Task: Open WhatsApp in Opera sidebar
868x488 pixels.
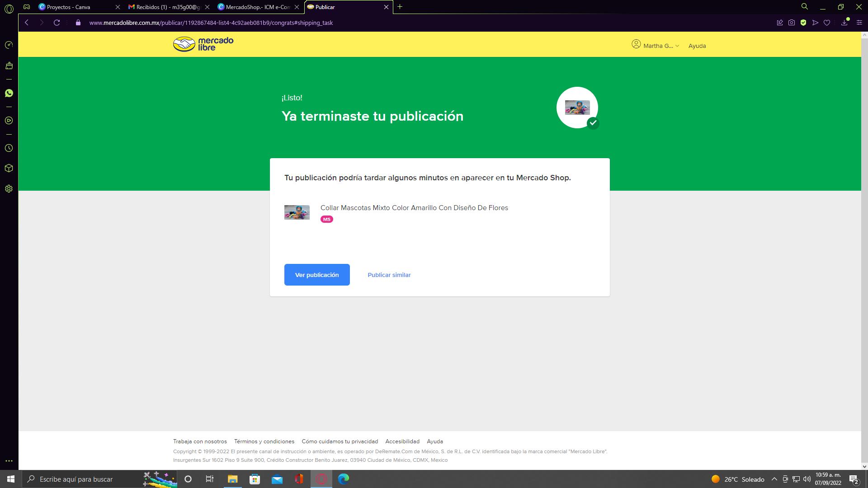Action: pos(9,93)
